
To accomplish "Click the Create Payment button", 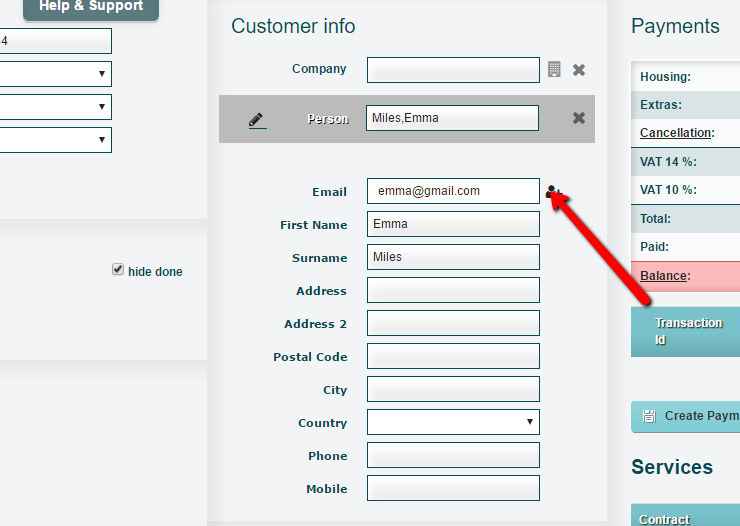I will pos(686,417).
